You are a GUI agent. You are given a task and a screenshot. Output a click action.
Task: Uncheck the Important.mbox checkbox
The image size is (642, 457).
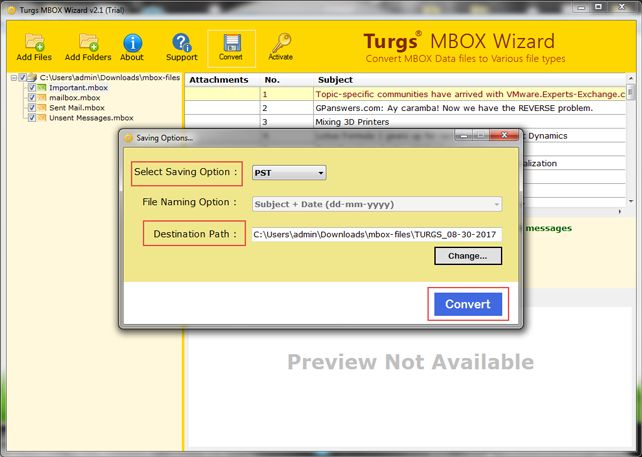(x=32, y=88)
